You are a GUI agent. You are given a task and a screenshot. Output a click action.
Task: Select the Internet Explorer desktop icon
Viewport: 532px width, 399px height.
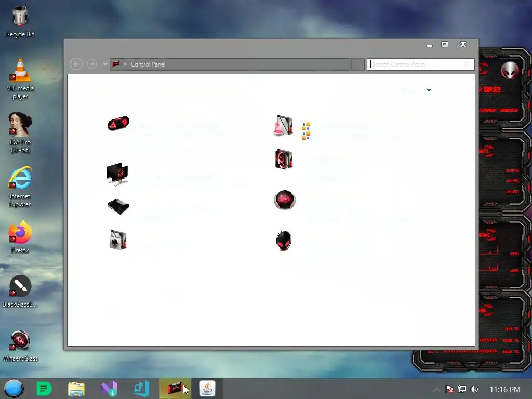20,187
